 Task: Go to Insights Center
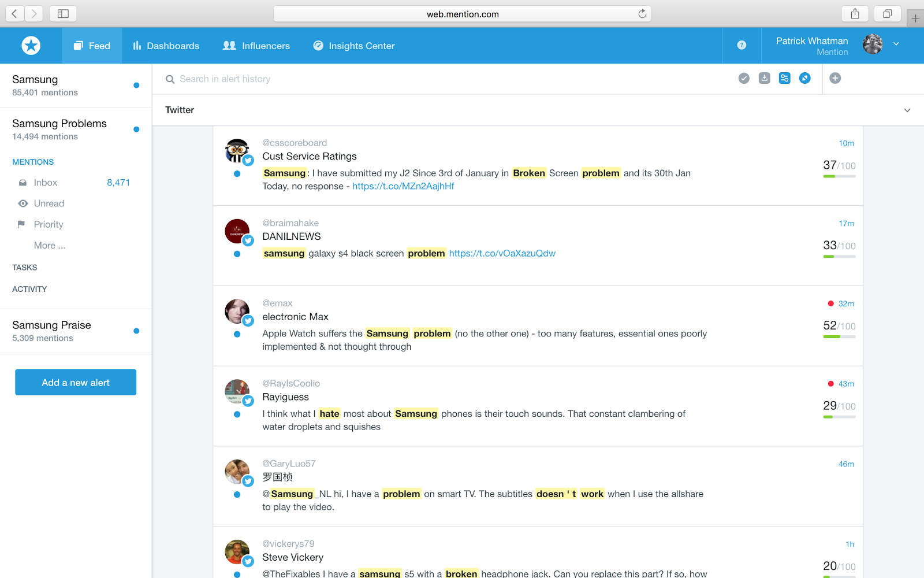pyautogui.click(x=354, y=46)
